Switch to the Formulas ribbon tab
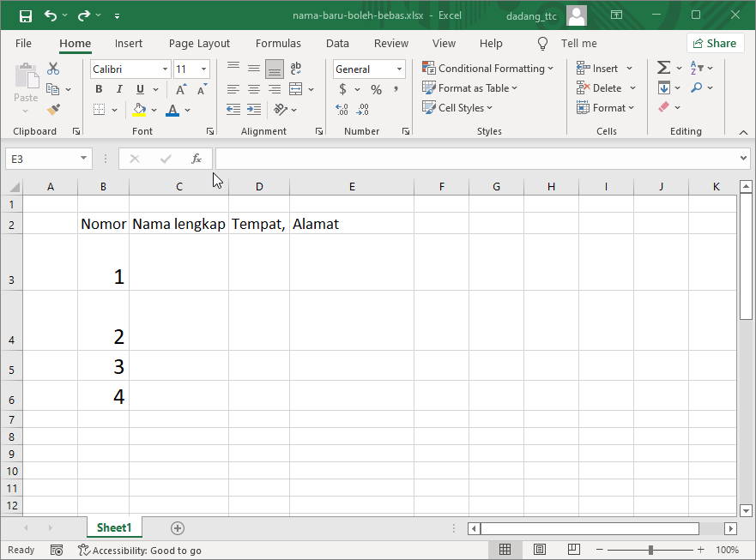756x560 pixels. point(278,43)
